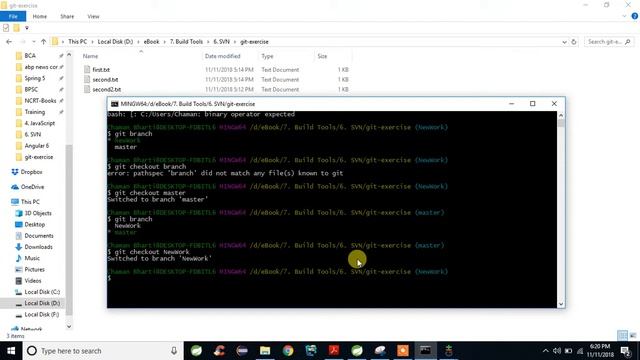
Task: Click the 'Type here to search' taskbar box
Action: click(103, 351)
